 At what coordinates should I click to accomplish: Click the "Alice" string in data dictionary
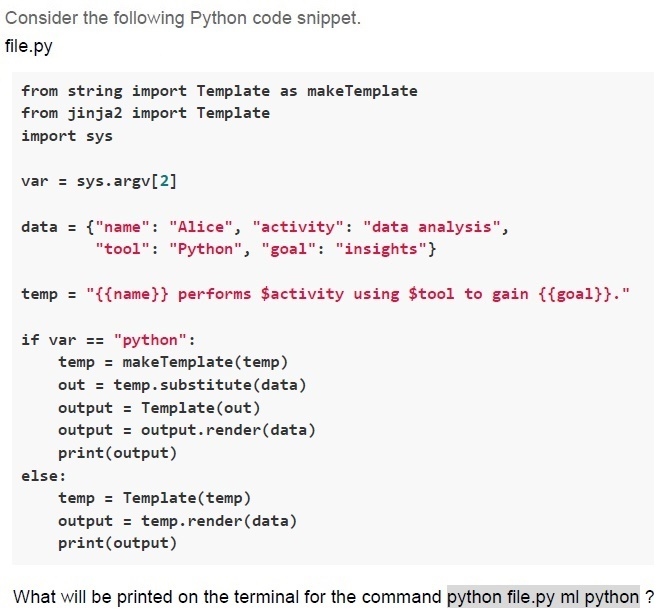201,227
